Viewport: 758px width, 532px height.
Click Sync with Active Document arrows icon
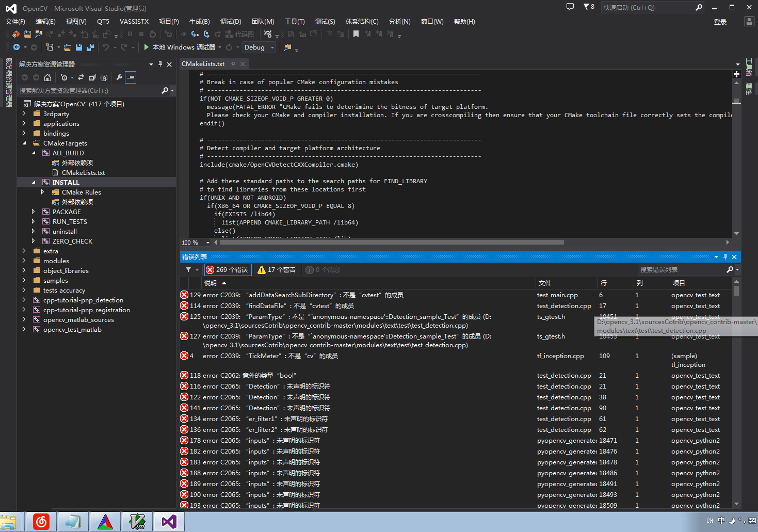[x=80, y=77]
